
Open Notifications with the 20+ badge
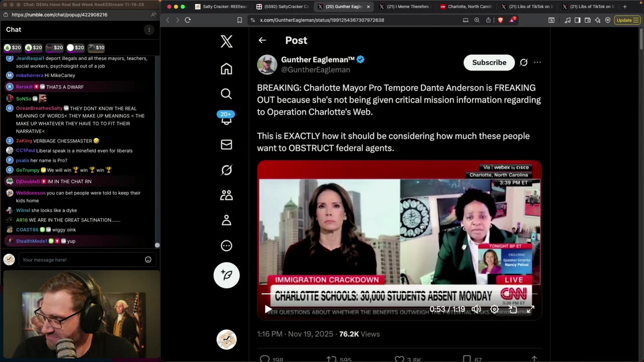tap(226, 118)
